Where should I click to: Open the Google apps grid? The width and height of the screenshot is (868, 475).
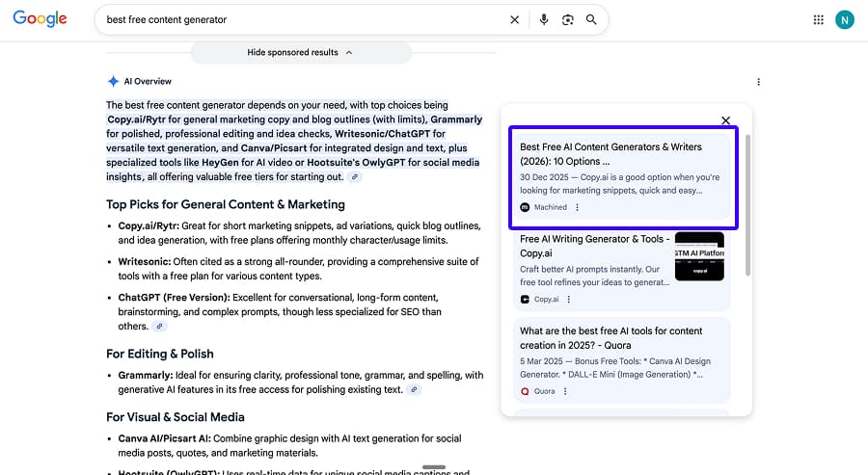tap(819, 19)
